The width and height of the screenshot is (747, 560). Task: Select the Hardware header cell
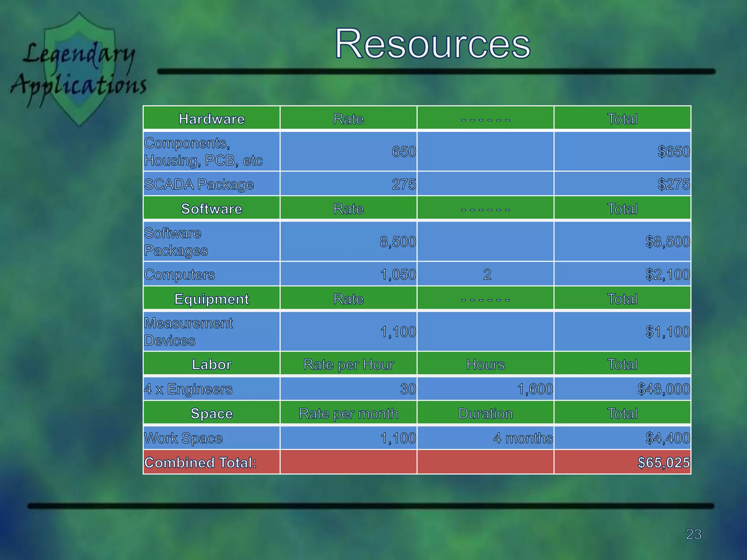click(212, 119)
